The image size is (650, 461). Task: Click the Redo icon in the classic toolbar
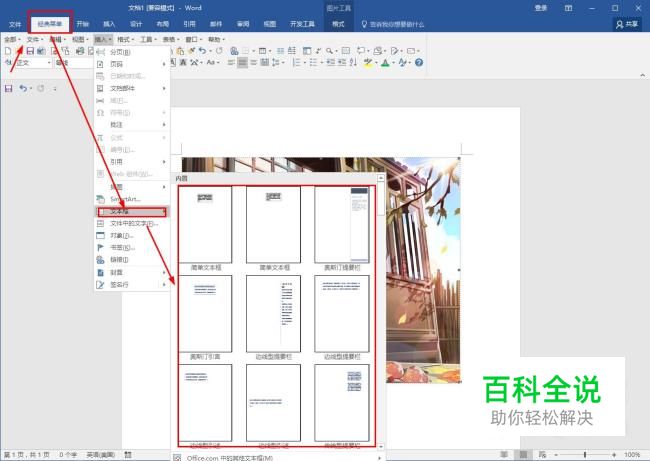(219, 51)
